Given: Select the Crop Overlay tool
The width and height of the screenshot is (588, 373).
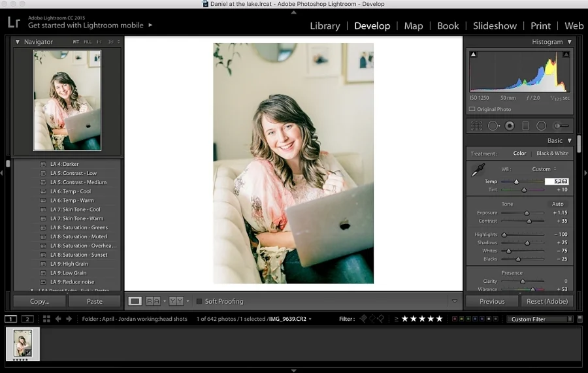Looking at the screenshot, I should pyautogui.click(x=476, y=126).
